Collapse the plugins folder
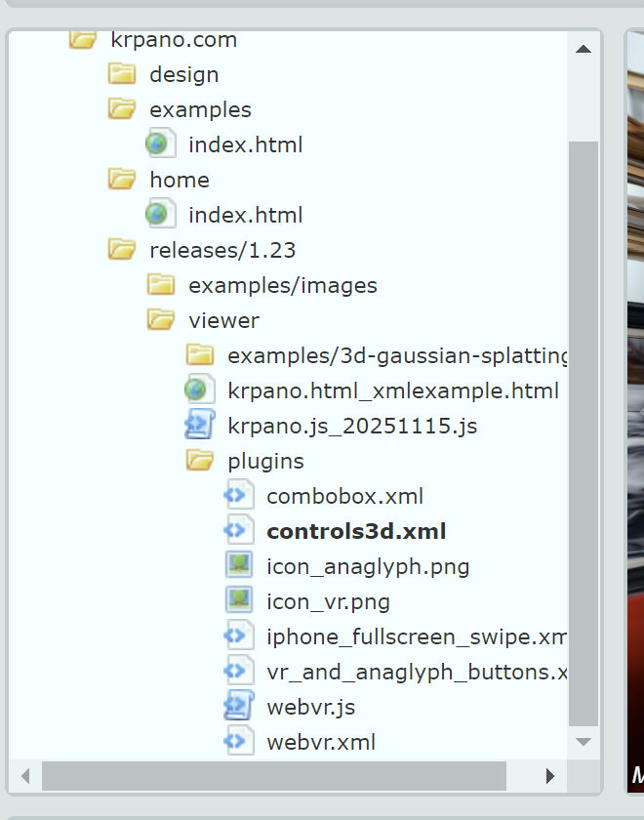Screen dimensions: 644x820 pos(200,461)
